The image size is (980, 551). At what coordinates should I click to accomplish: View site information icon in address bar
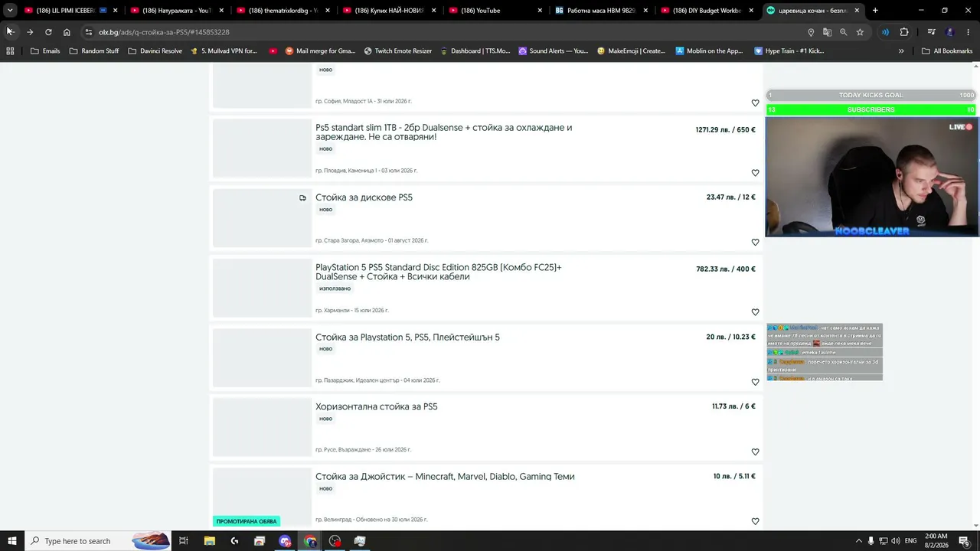pyautogui.click(x=89, y=32)
